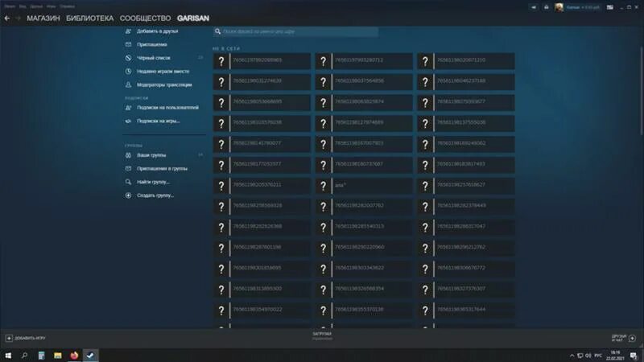Open friend 76561198296212762
The image size is (644, 362).
(466, 248)
